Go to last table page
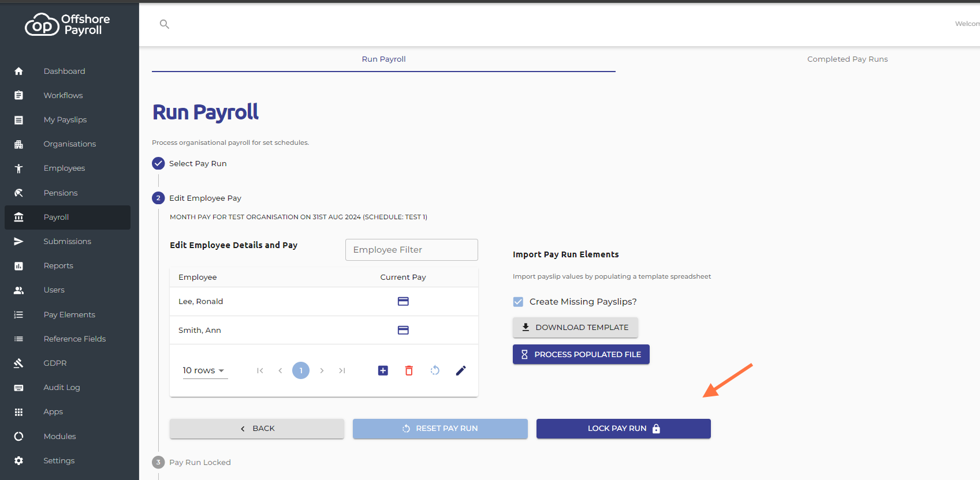The height and width of the screenshot is (480, 980). pos(342,370)
